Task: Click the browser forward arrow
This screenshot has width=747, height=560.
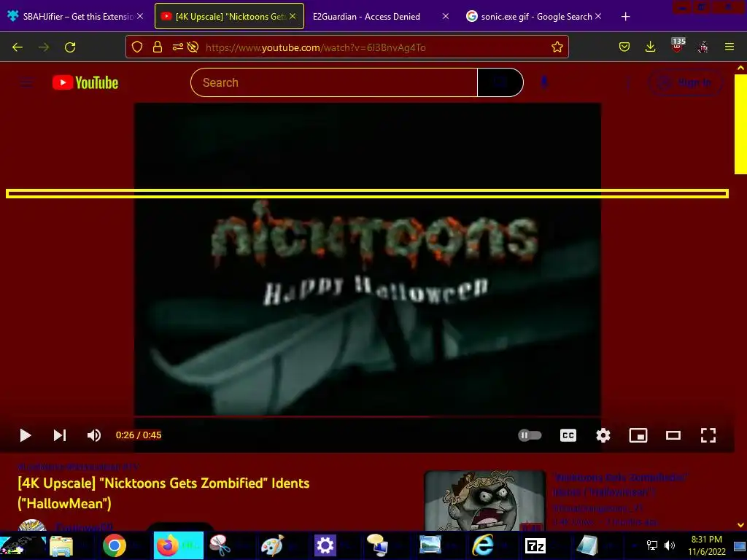Action: [x=44, y=47]
